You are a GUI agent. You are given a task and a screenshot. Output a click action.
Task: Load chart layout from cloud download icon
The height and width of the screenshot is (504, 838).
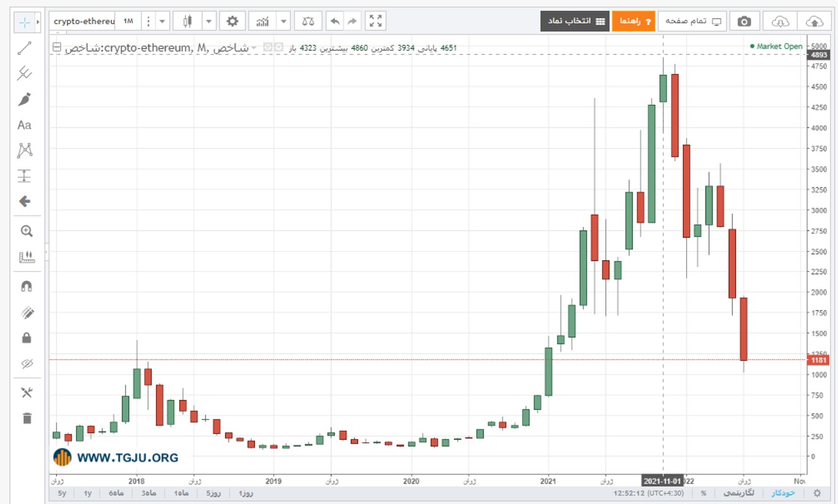click(x=780, y=21)
